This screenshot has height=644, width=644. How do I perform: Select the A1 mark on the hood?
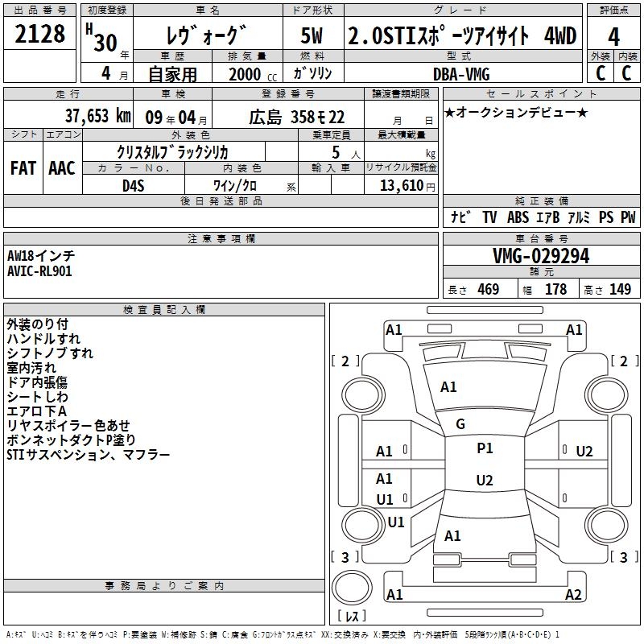point(448,387)
